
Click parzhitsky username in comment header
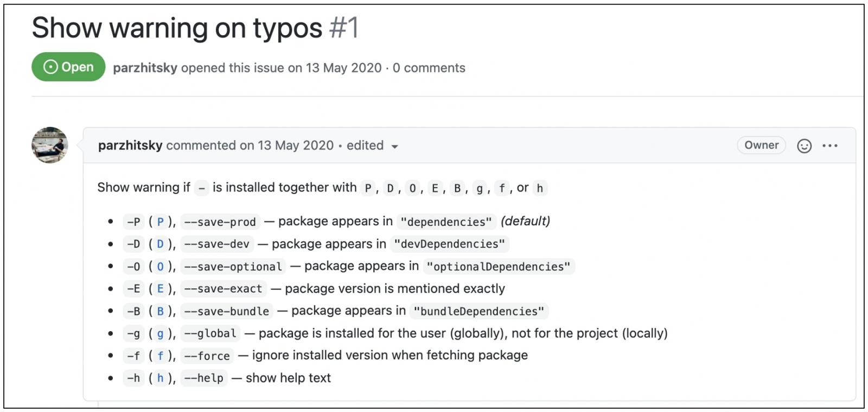(x=130, y=145)
